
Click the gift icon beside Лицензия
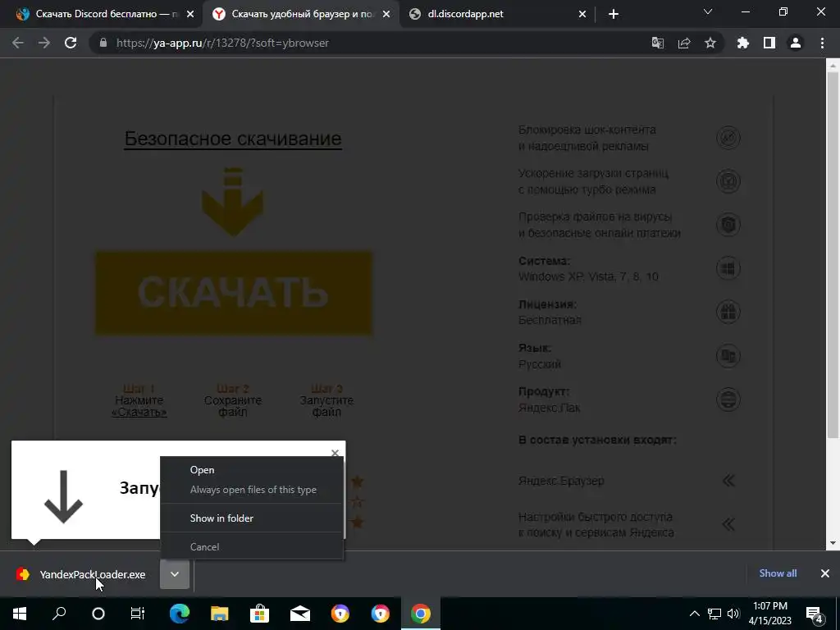[x=728, y=312]
